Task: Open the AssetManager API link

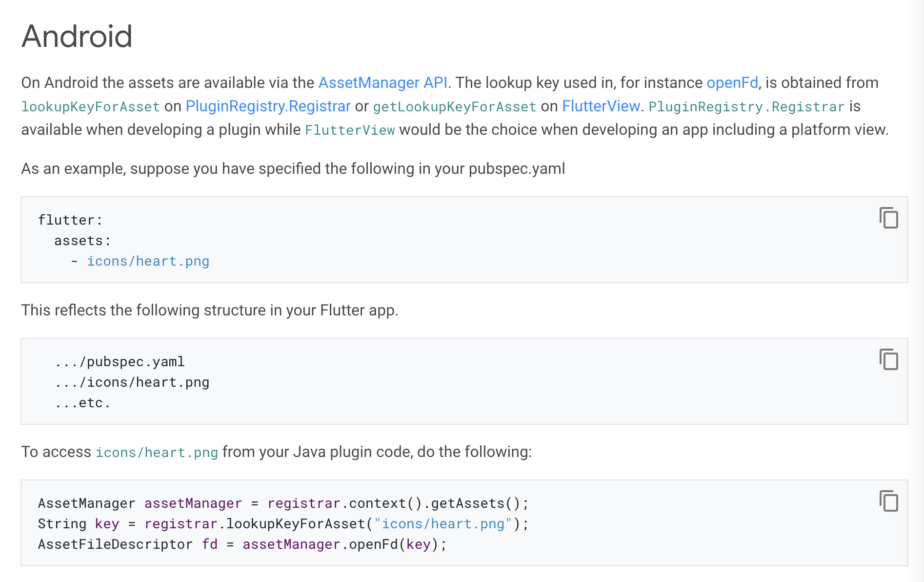Action: (382, 83)
